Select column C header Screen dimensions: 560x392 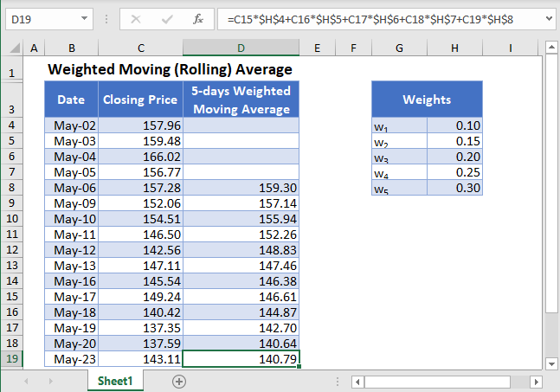pyautogui.click(x=141, y=48)
